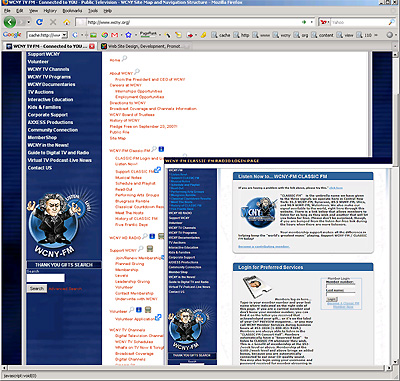Open the File menu

tap(7, 11)
